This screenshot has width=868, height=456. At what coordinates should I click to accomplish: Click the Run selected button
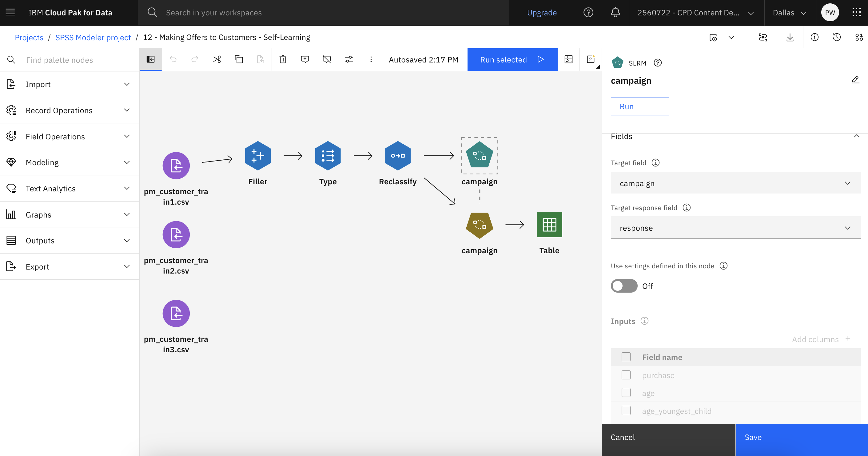512,60
